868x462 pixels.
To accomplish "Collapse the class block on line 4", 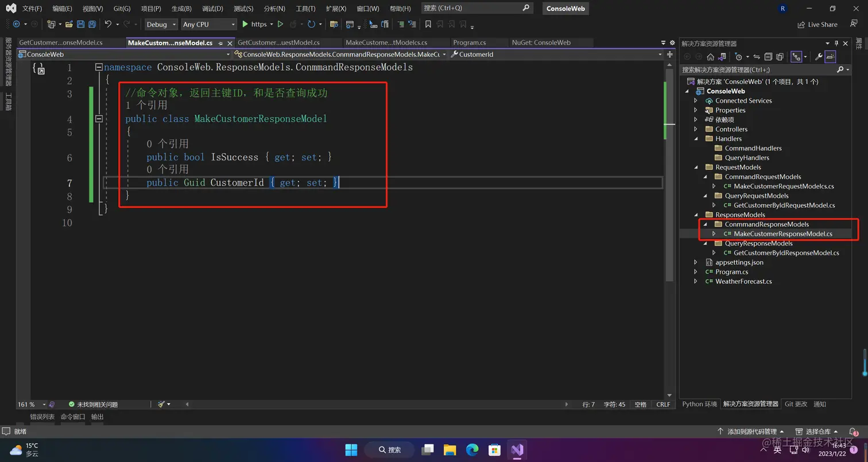I will click(99, 119).
